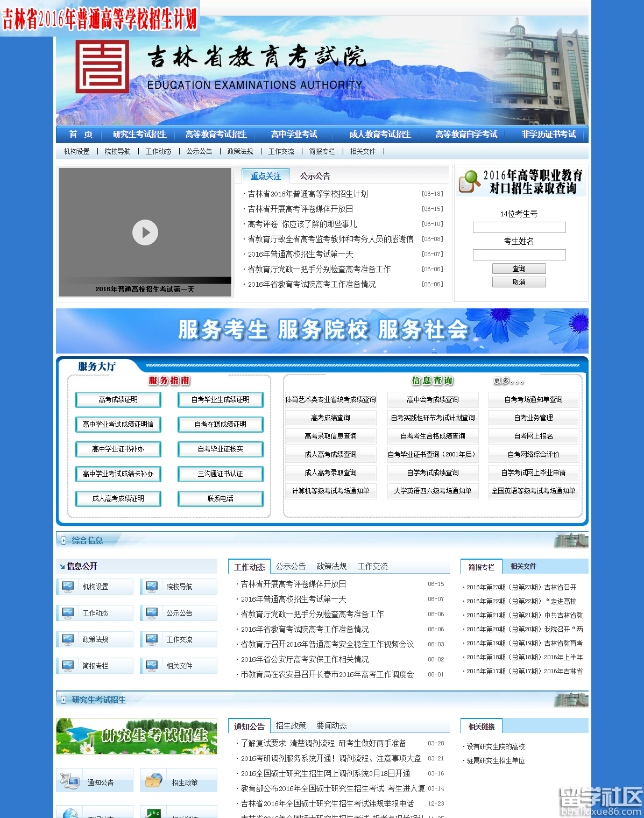Open 高等教育考试招生 navigation item

tap(216, 134)
